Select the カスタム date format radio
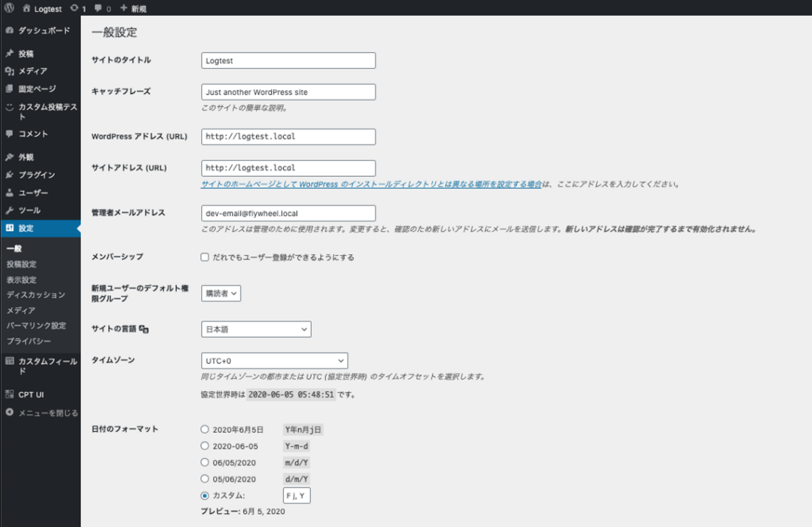Viewport: 812px width, 527px height. 205,495
